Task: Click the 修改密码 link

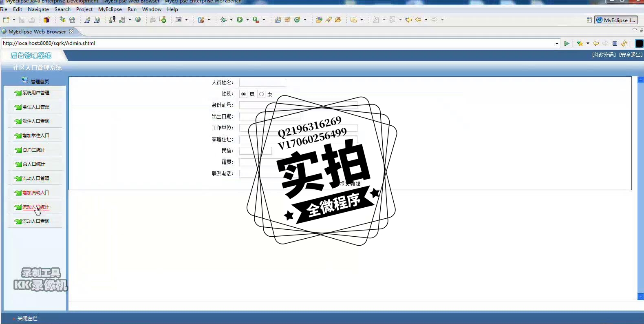Action: point(604,55)
